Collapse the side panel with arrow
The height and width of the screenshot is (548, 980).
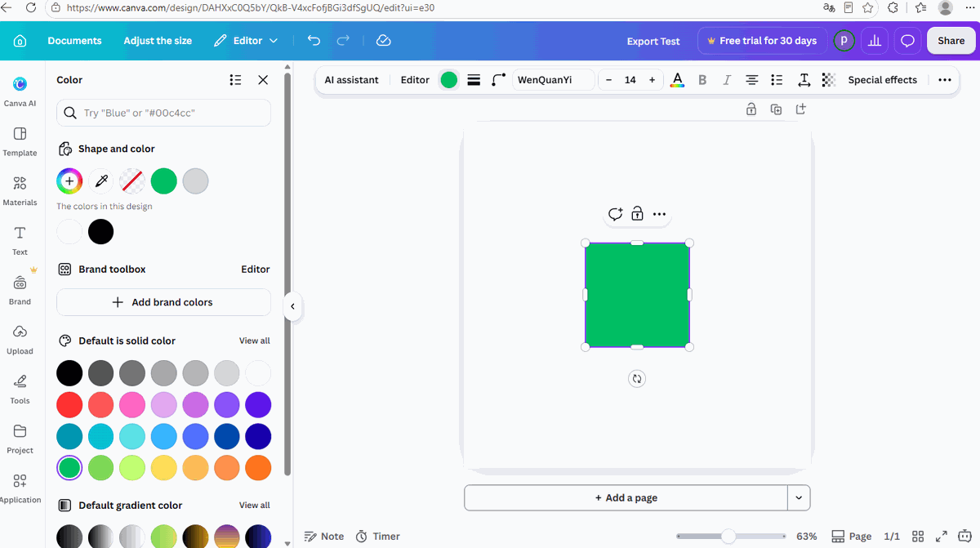click(292, 306)
